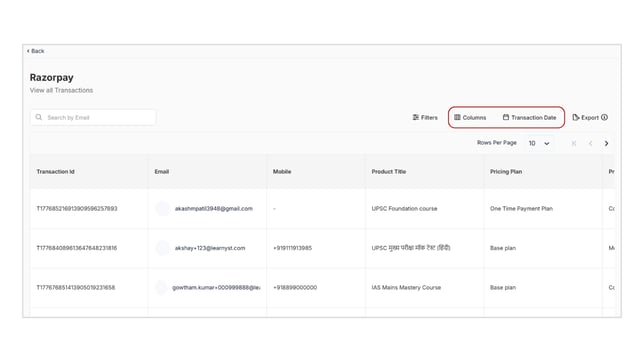Click the search magnifier icon

pyautogui.click(x=39, y=118)
